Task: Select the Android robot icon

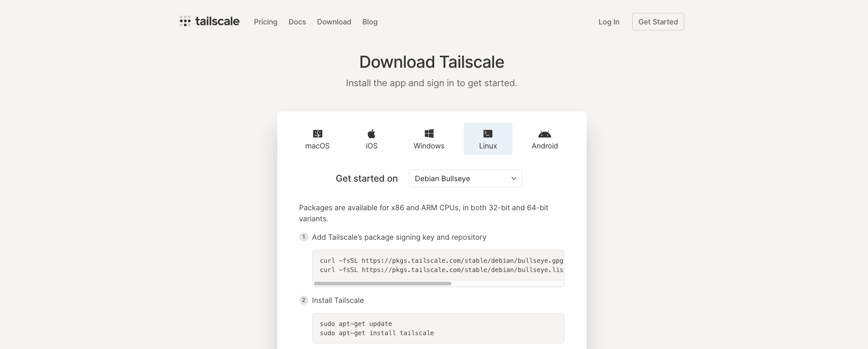Action: coord(545,134)
